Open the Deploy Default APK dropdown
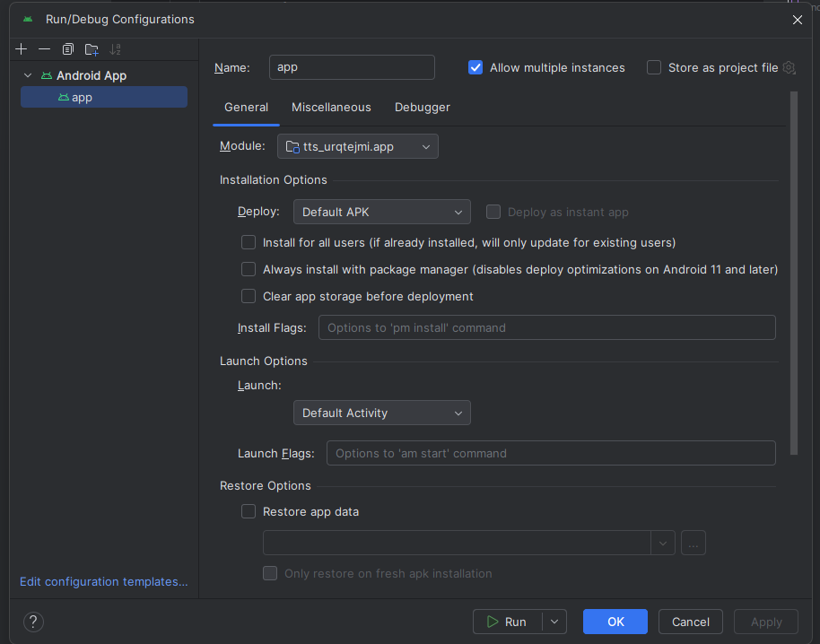The width and height of the screenshot is (820, 644). click(381, 213)
